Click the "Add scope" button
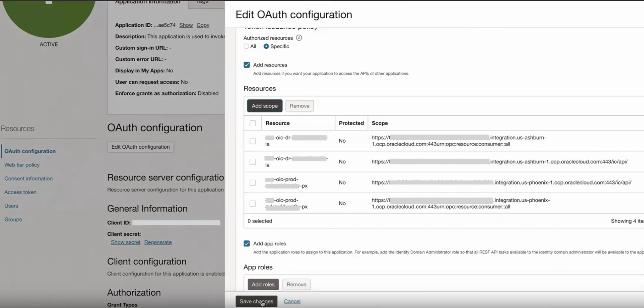644x308 pixels. coord(264,106)
